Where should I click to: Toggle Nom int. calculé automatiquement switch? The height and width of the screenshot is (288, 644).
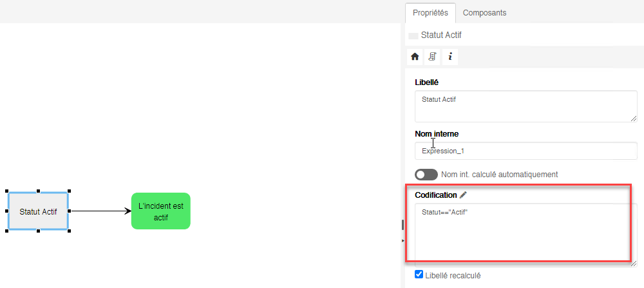[426, 174]
